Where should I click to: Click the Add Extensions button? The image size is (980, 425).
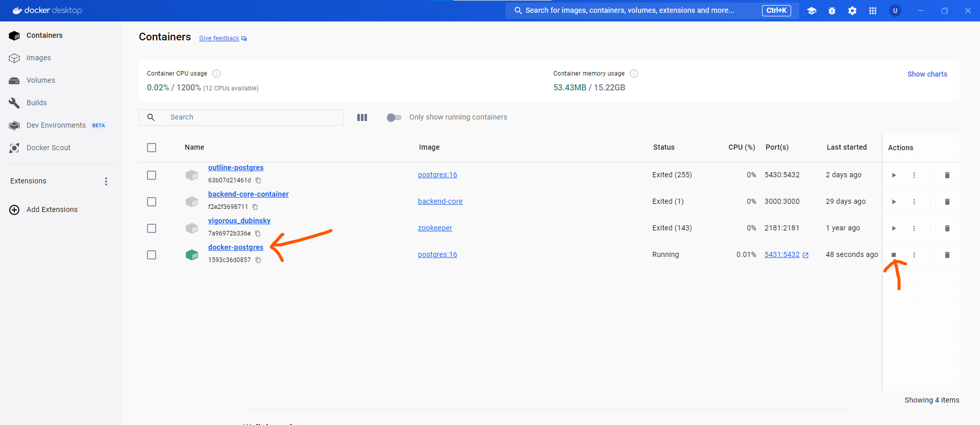pos(44,209)
